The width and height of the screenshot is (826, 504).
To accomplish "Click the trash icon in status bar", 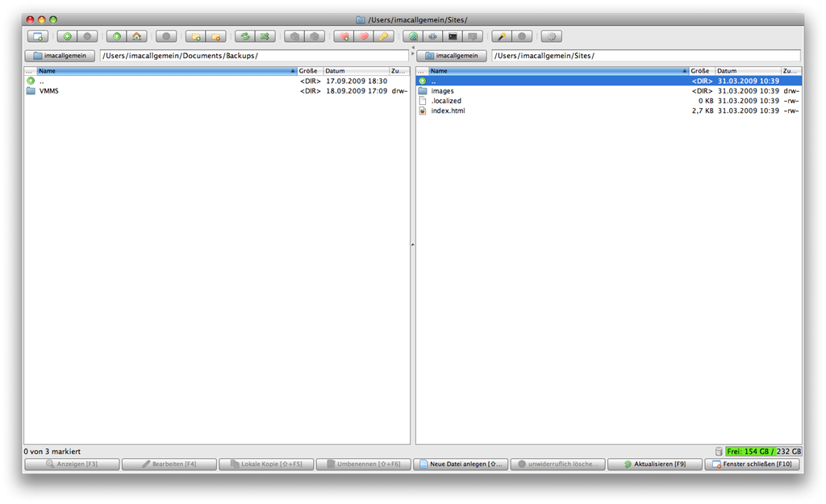I will 719,452.
